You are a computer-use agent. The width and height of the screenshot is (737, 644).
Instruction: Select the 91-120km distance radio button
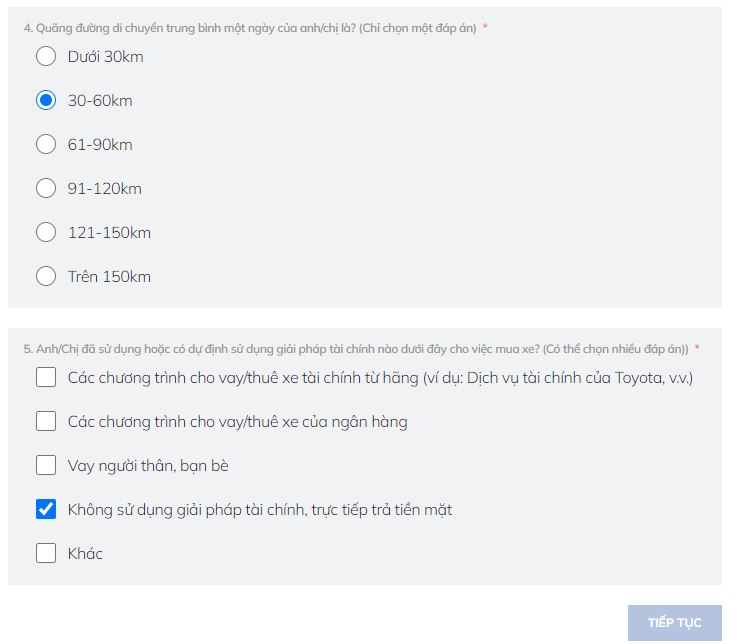pos(46,188)
